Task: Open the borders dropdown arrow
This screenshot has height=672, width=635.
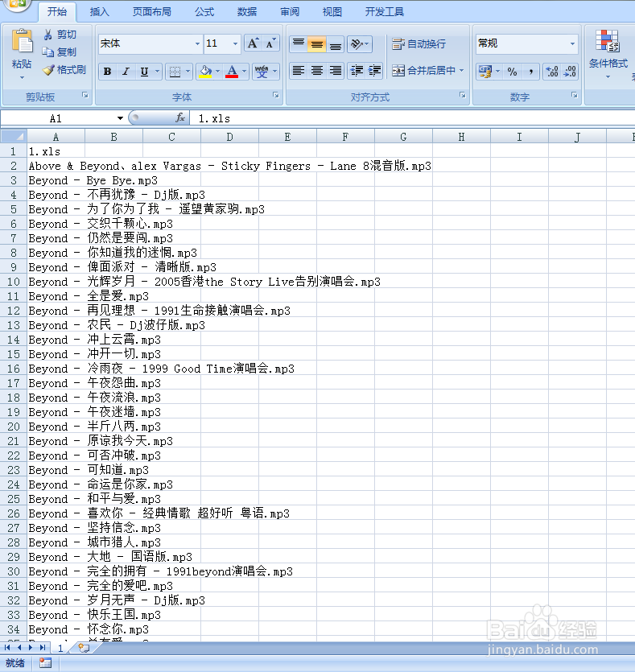Action: 188,72
